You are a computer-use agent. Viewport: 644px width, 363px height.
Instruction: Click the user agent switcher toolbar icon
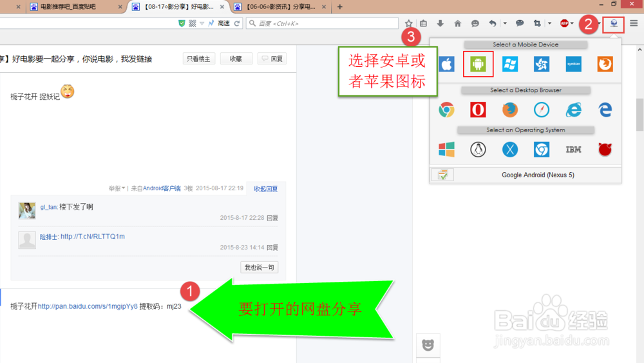point(614,24)
